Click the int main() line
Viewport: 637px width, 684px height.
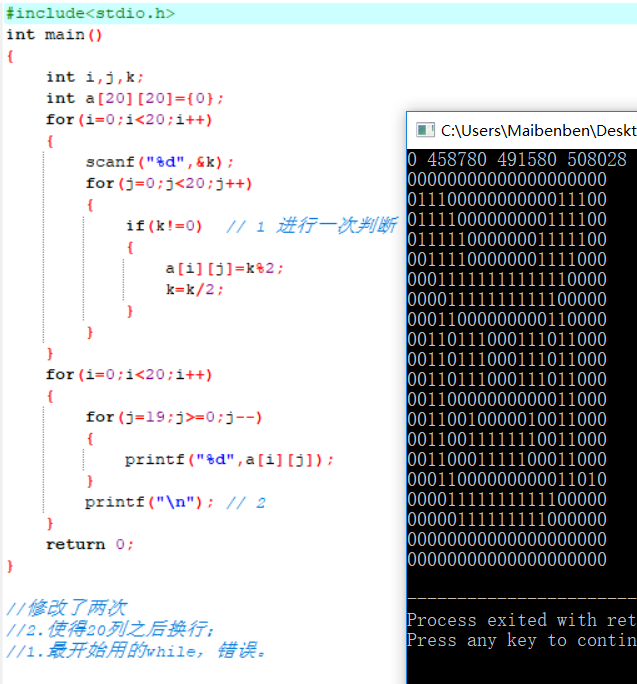pos(55,34)
